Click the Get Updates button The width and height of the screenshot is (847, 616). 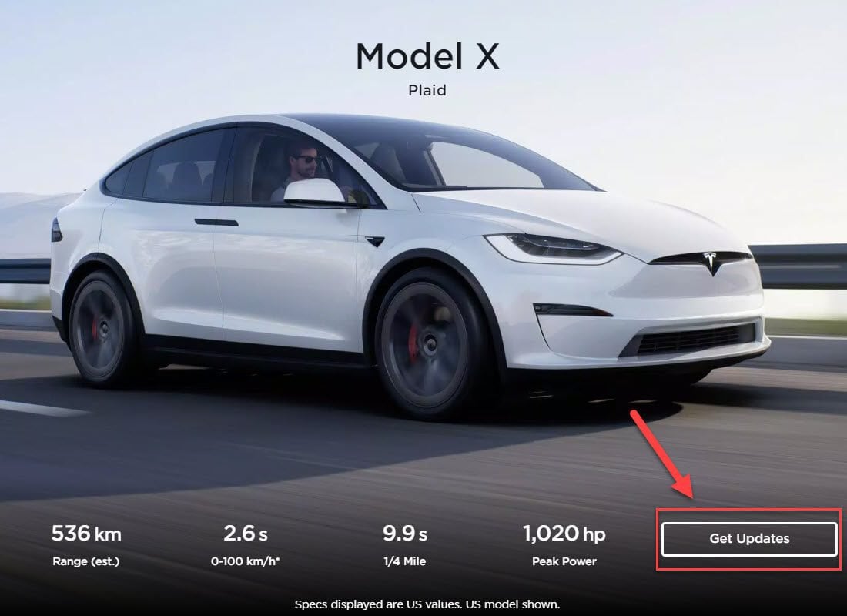[x=749, y=539]
